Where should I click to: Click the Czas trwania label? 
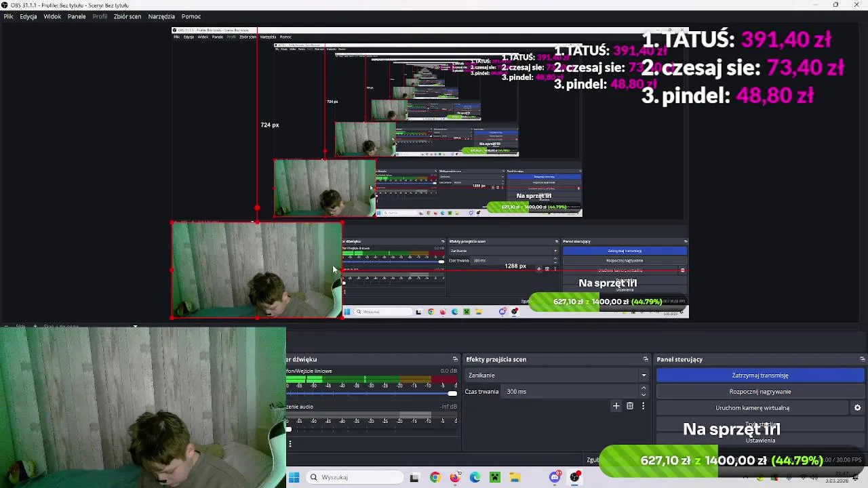click(481, 392)
